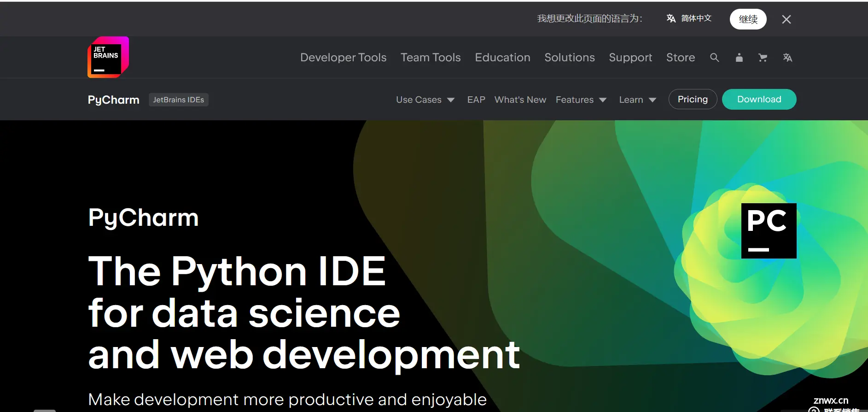Open the shopping cart icon

(763, 58)
